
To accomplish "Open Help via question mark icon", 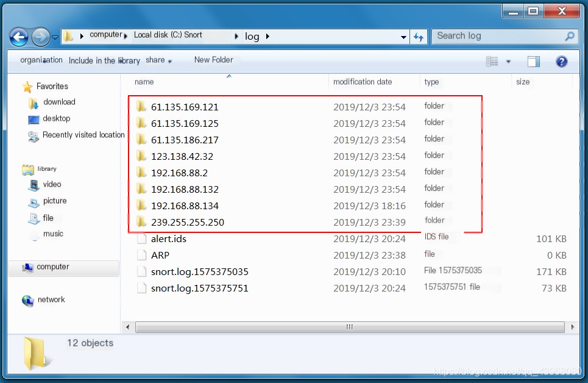I will point(561,61).
